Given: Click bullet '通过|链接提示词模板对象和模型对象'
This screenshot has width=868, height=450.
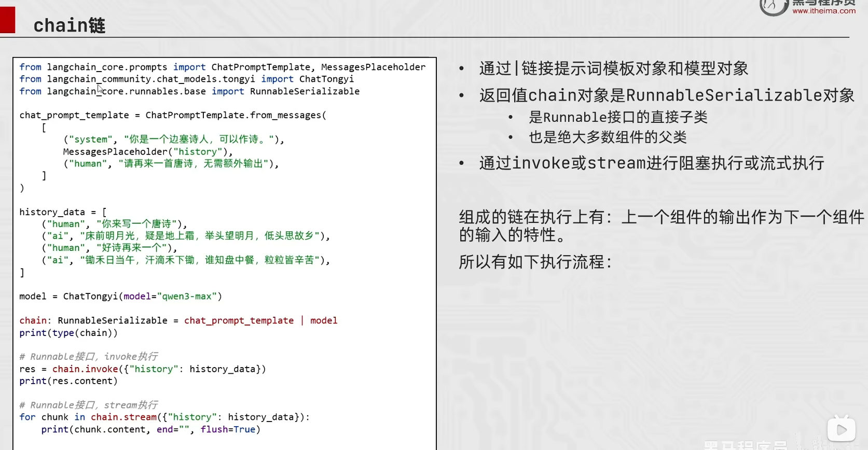Looking at the screenshot, I should click(x=614, y=68).
